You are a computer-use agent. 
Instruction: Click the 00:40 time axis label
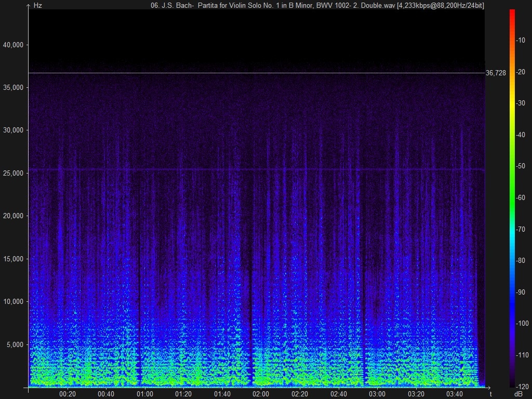pos(106,394)
